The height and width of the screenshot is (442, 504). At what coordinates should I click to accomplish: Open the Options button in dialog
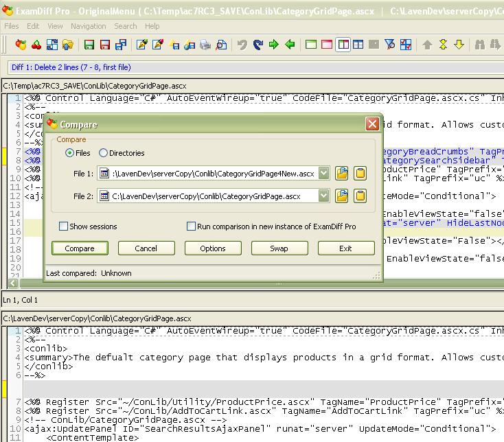(213, 248)
